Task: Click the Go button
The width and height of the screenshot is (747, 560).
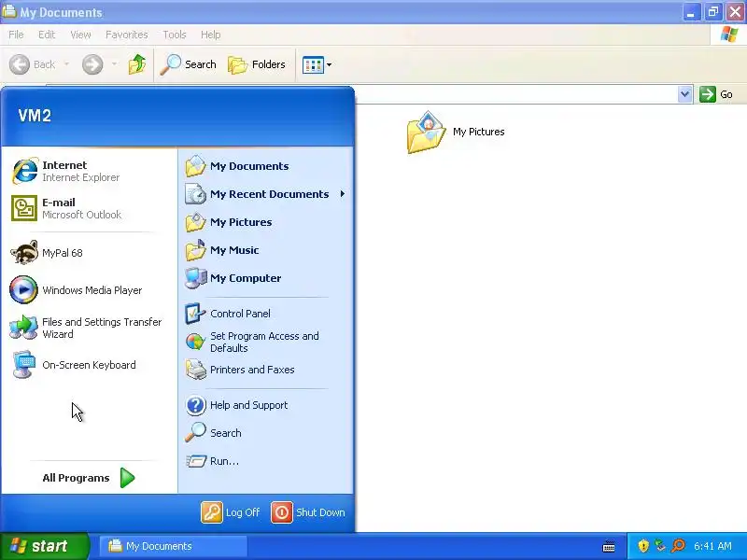Action: [x=716, y=94]
